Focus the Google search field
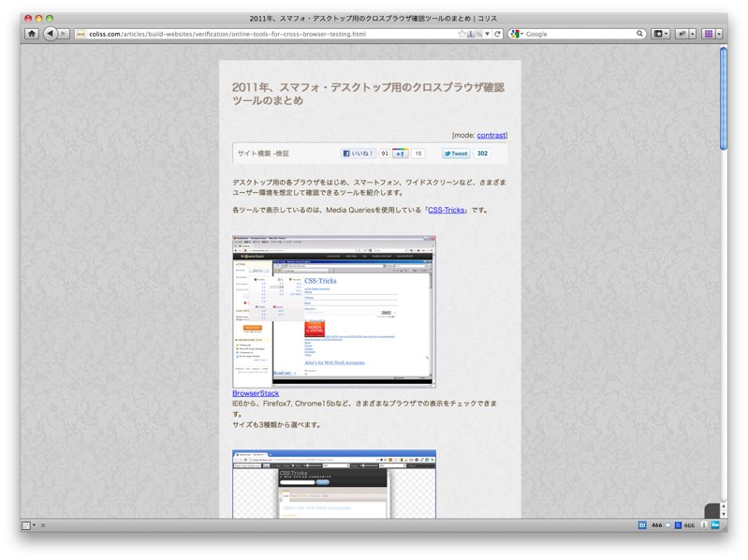 coord(579,34)
